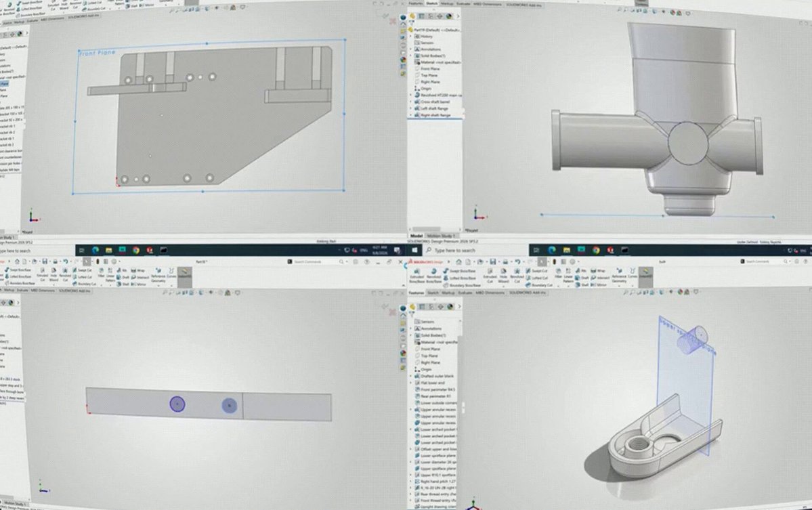812x510 pixels.
Task: Toggle the Select cursor tool in the clip model window
Action: point(542,261)
